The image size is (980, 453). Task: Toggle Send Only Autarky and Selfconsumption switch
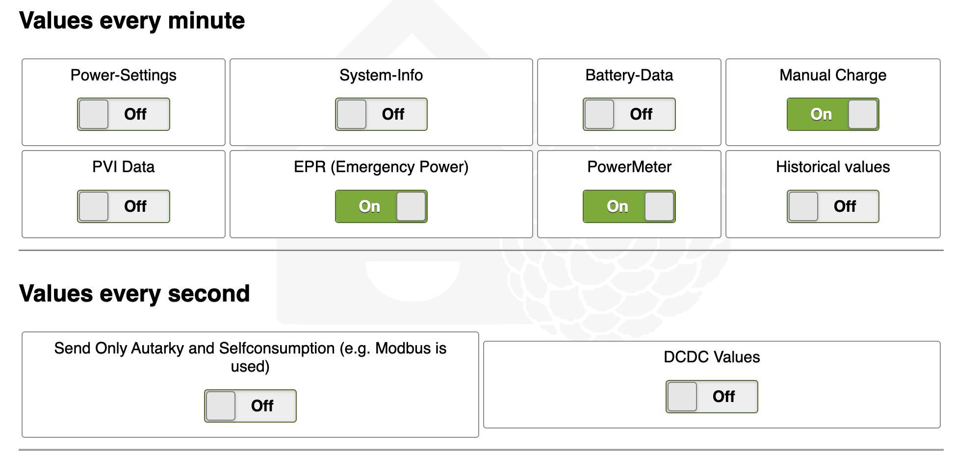(x=250, y=406)
